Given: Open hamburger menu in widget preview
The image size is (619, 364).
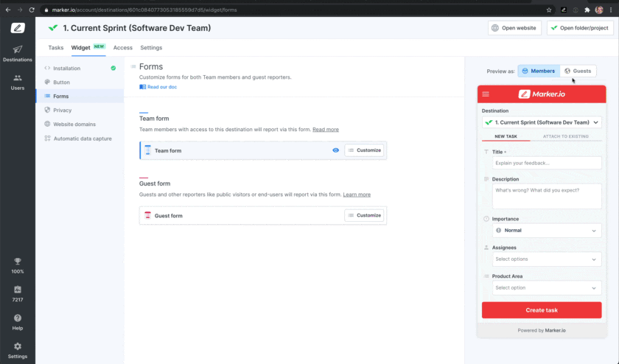Looking at the screenshot, I should [x=486, y=94].
